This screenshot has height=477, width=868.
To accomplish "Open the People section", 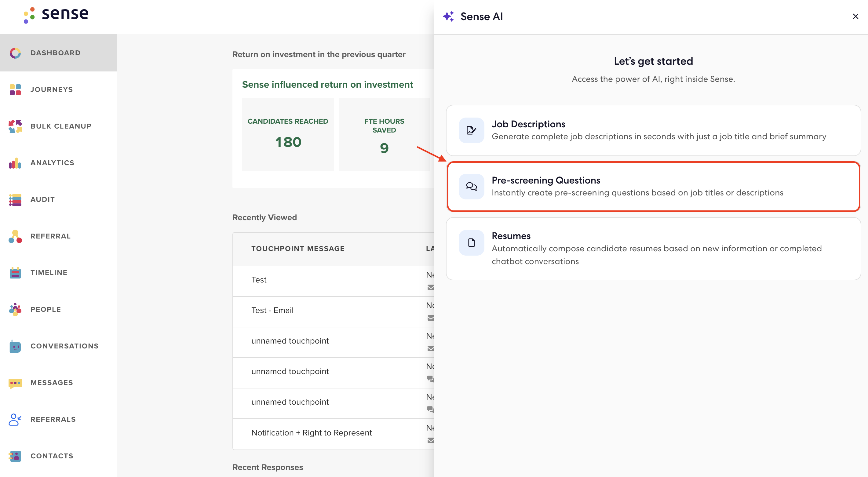I will [x=59, y=310].
